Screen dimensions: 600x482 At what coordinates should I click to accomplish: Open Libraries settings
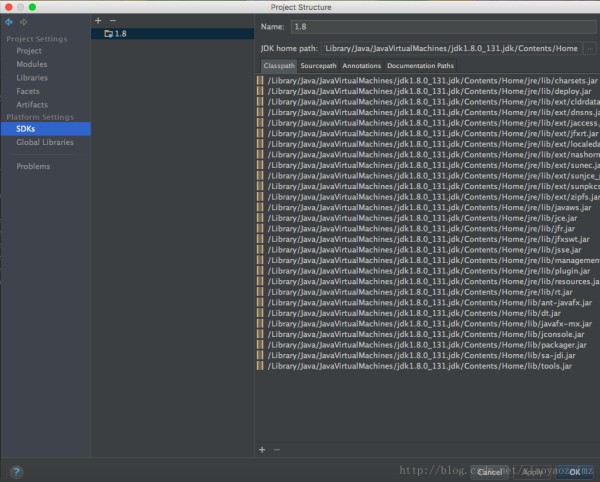32,78
